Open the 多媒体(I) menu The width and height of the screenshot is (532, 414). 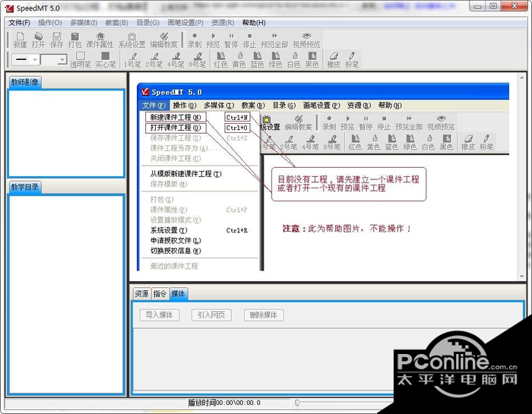click(x=84, y=23)
